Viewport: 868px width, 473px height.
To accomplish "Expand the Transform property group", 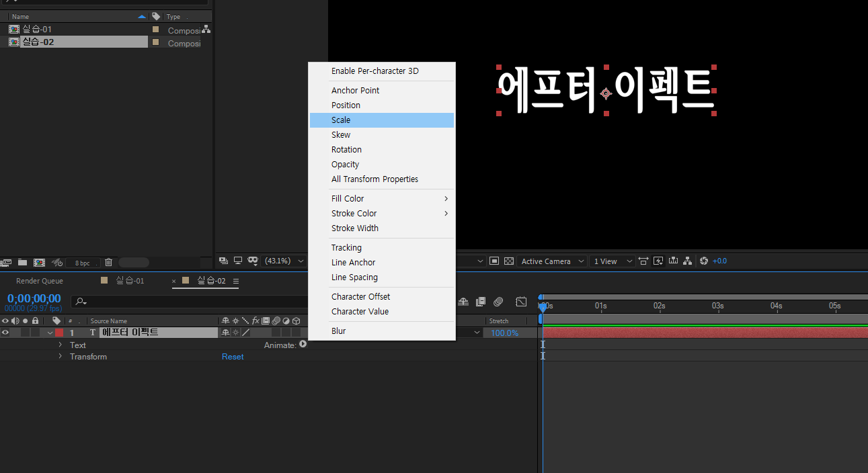I will tap(60, 356).
